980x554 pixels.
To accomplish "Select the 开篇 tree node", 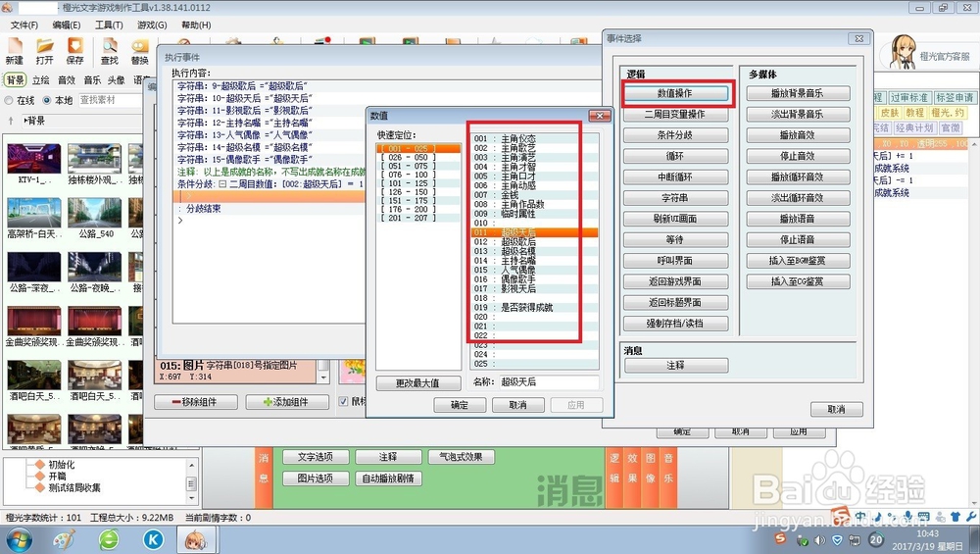I will (x=57, y=477).
